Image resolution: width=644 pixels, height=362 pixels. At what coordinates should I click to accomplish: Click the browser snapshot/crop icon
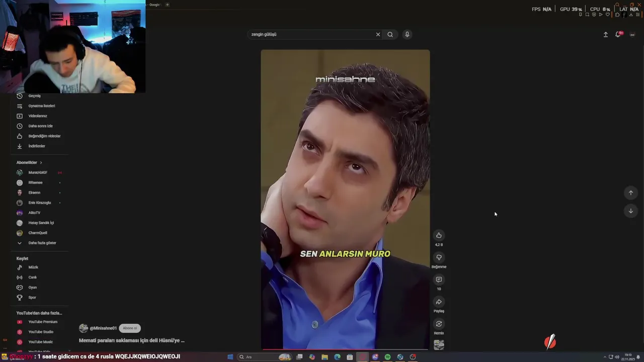click(587, 15)
